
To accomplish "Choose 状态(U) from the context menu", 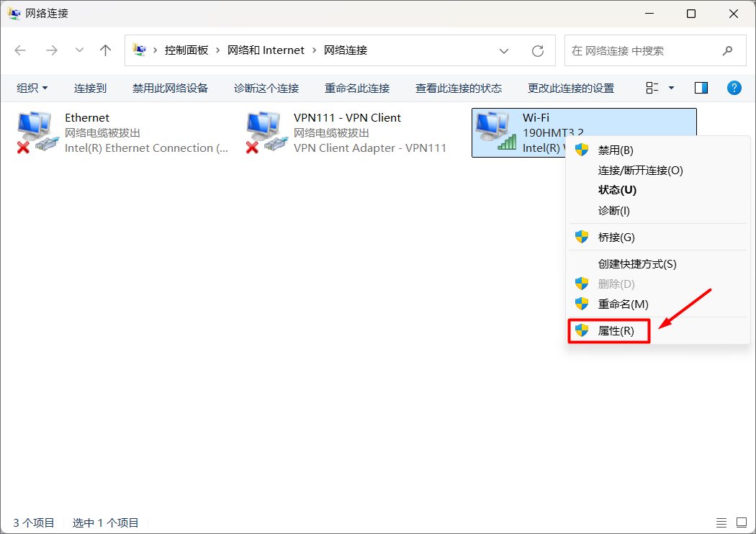I will pyautogui.click(x=657, y=190).
